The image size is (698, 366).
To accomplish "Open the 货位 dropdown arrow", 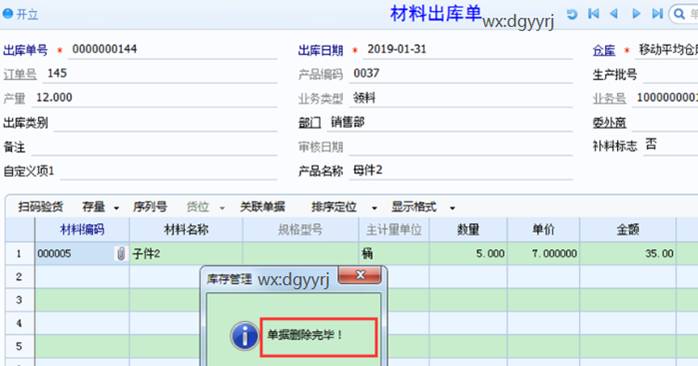I will (x=222, y=208).
